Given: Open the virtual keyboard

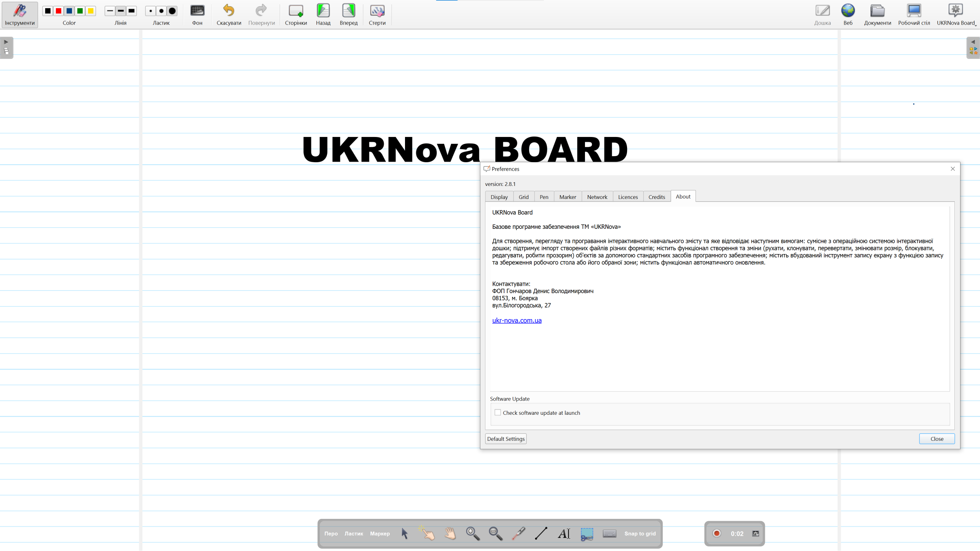Looking at the screenshot, I should 609,533.
